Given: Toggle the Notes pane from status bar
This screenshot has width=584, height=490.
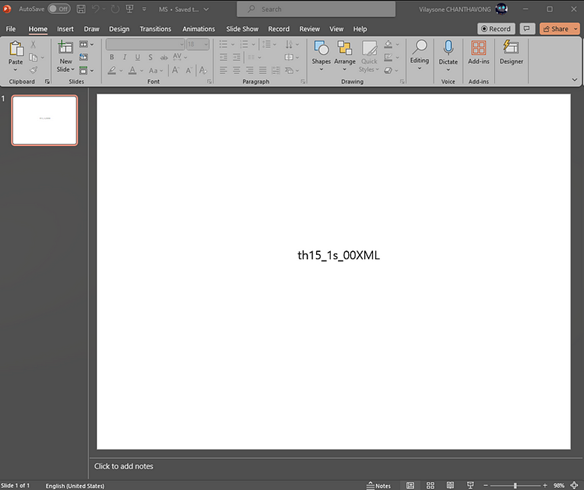Looking at the screenshot, I should pos(378,485).
